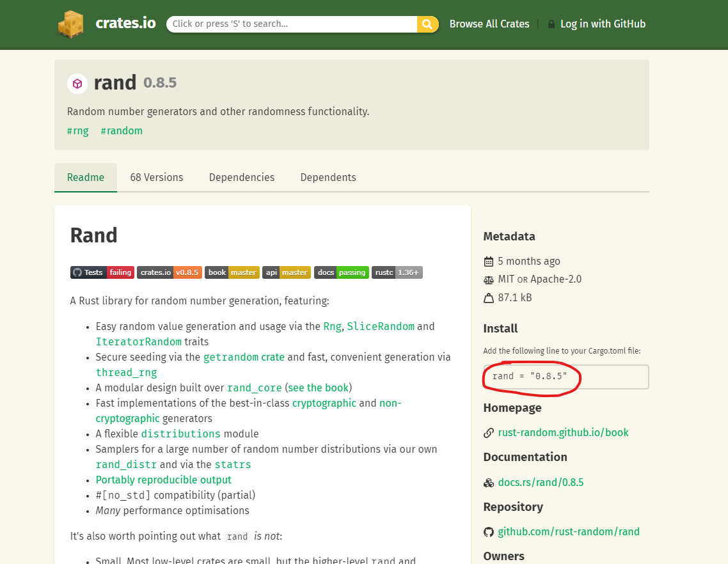Click the pink crate icon beside rand title
The image size is (728, 564).
click(x=77, y=84)
